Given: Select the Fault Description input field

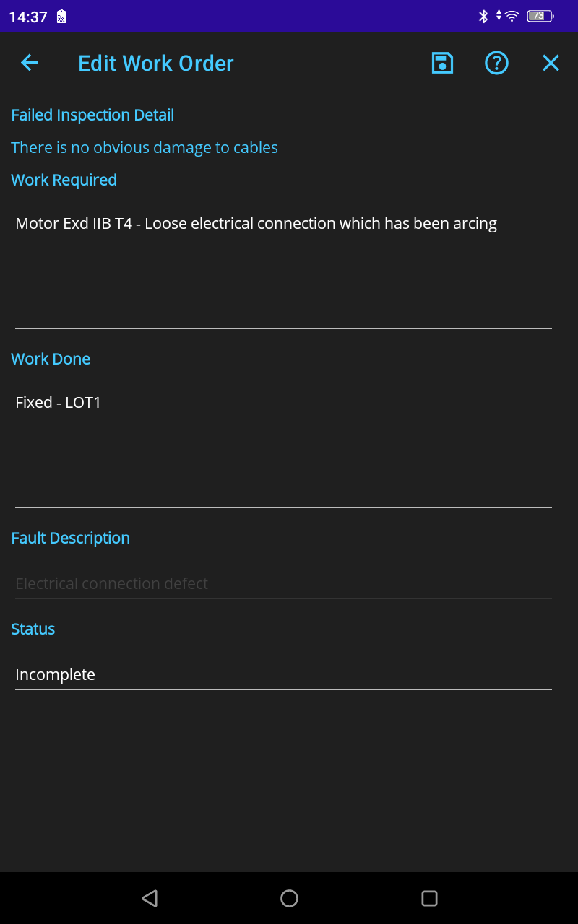Looking at the screenshot, I should pyautogui.click(x=283, y=583).
